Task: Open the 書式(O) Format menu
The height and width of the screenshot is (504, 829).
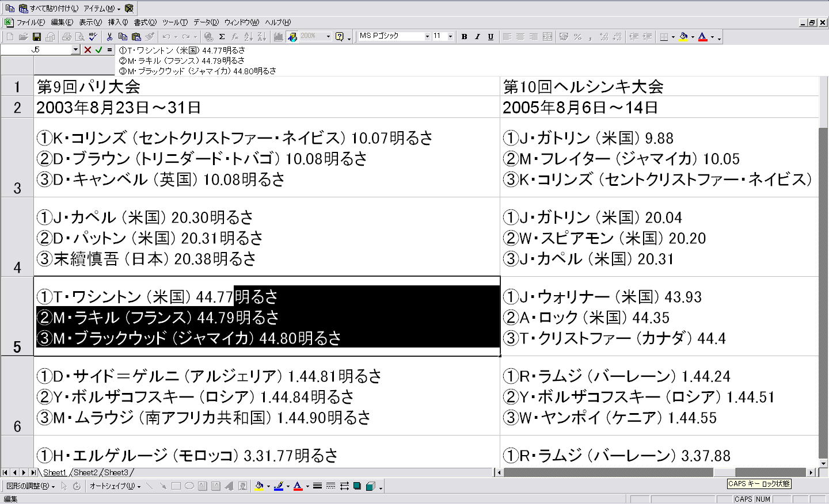Action: [145, 22]
